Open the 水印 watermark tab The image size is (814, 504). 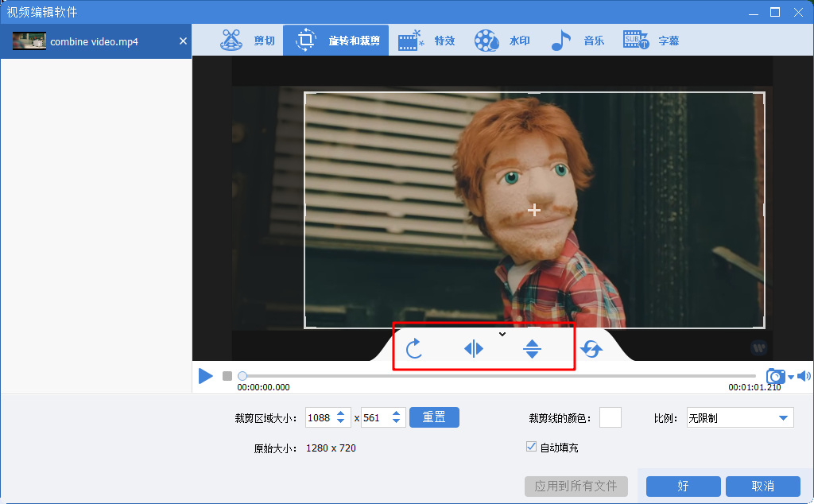click(502, 40)
